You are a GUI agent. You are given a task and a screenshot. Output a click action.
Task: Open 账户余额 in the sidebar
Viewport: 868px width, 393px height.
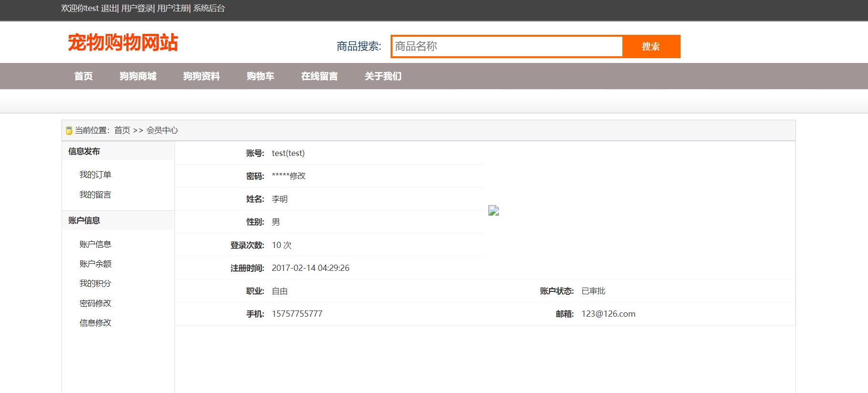click(95, 264)
